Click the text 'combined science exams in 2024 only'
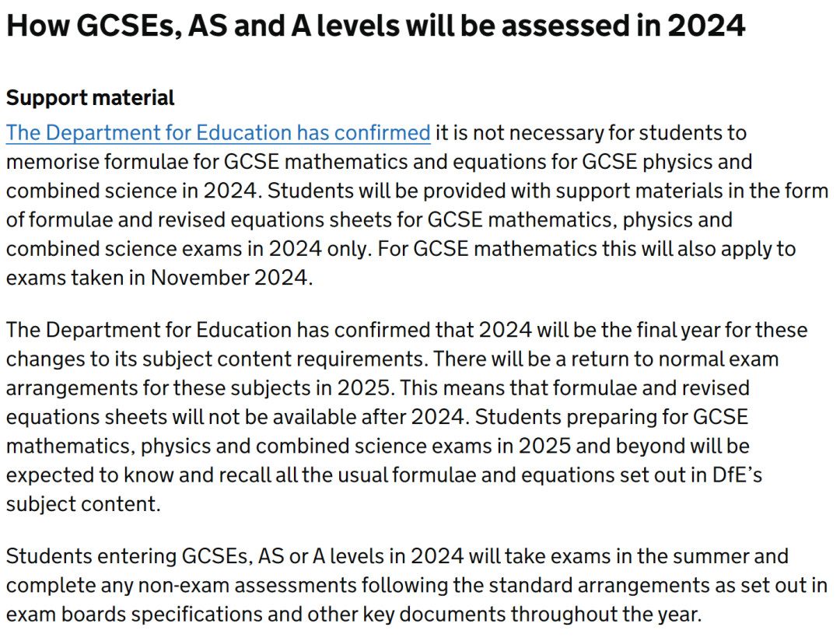840x641 pixels. click(x=188, y=249)
